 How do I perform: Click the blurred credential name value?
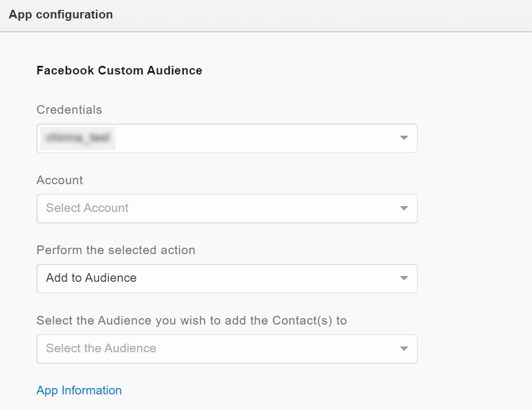click(x=78, y=139)
